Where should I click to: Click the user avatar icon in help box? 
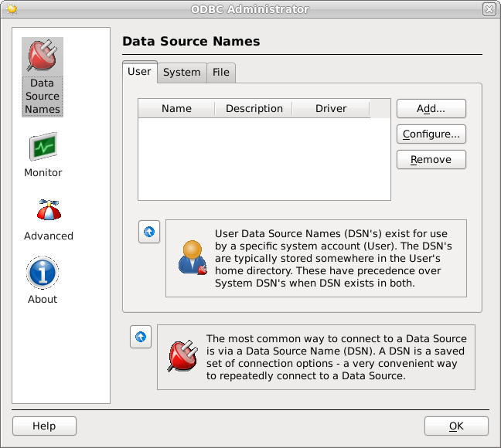click(x=193, y=257)
